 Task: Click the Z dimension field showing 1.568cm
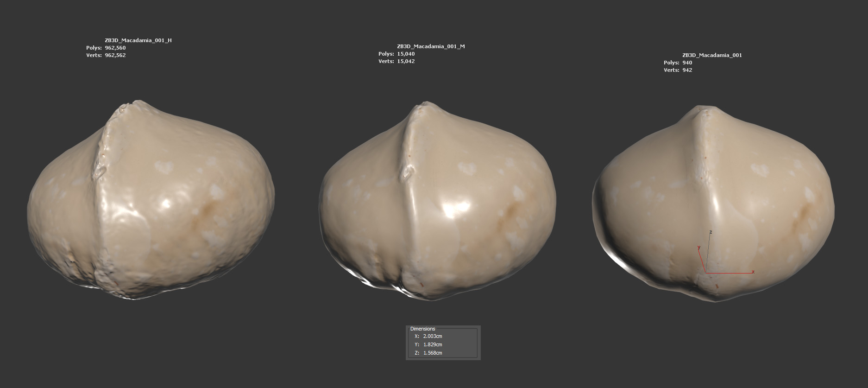pos(433,353)
